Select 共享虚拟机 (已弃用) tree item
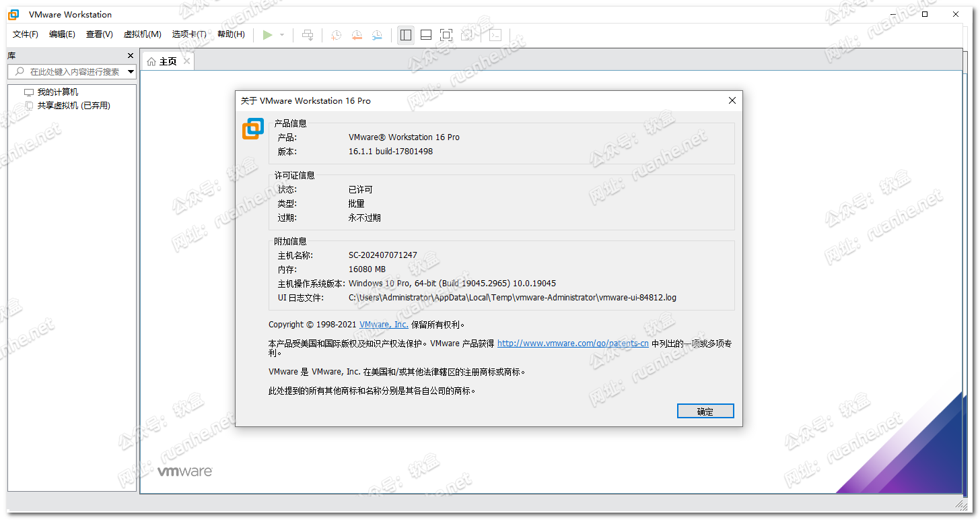 (x=73, y=106)
